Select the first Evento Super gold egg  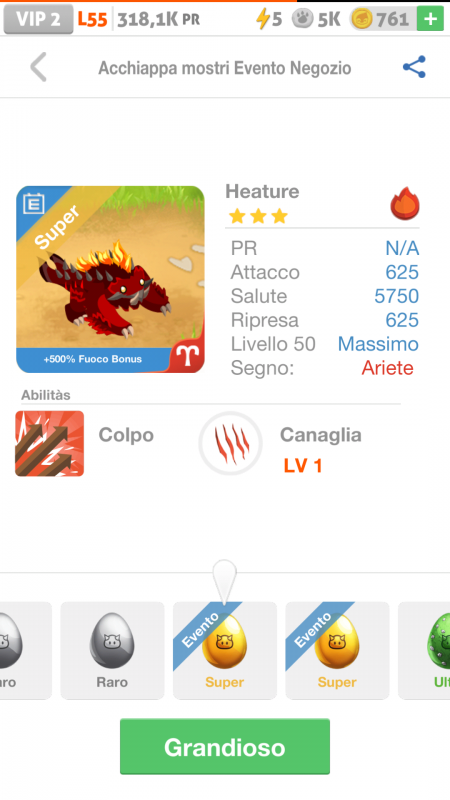[224, 650]
